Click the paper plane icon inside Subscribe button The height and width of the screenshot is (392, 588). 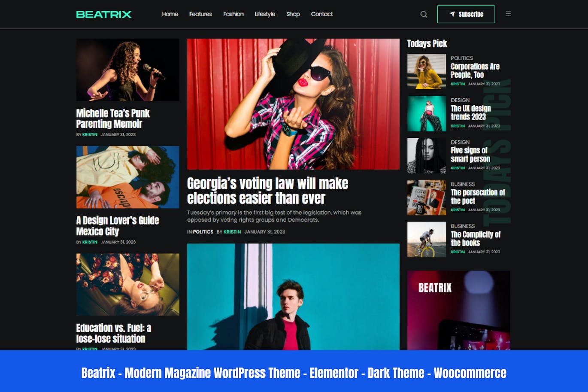pos(453,14)
